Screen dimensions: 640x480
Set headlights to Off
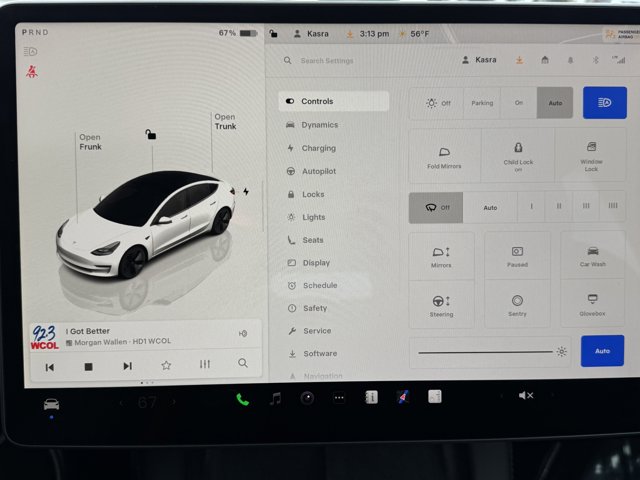click(437, 103)
